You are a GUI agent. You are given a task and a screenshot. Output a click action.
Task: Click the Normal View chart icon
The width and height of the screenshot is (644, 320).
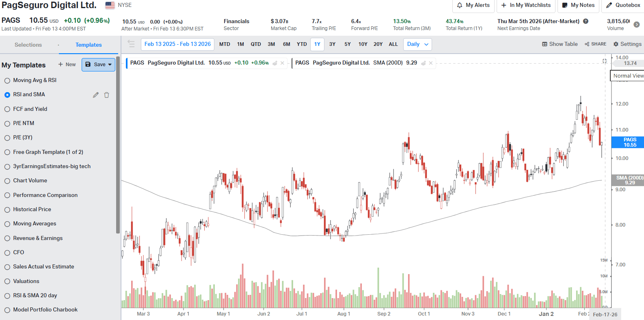605,61
